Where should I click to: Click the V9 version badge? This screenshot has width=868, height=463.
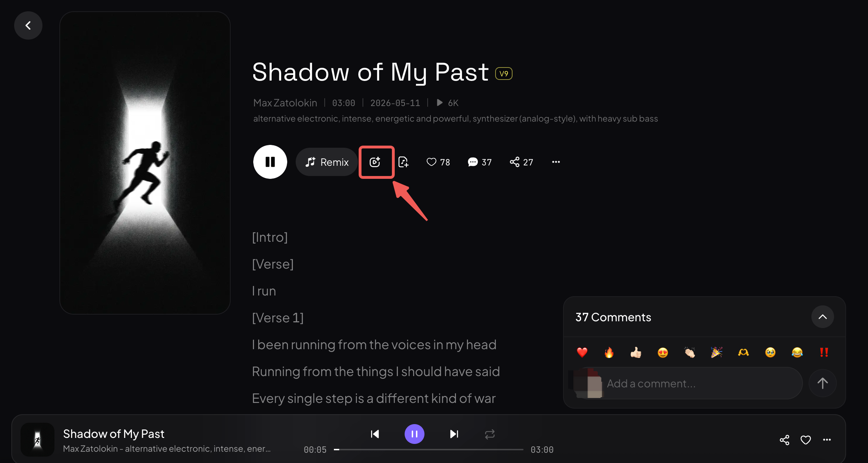point(504,74)
